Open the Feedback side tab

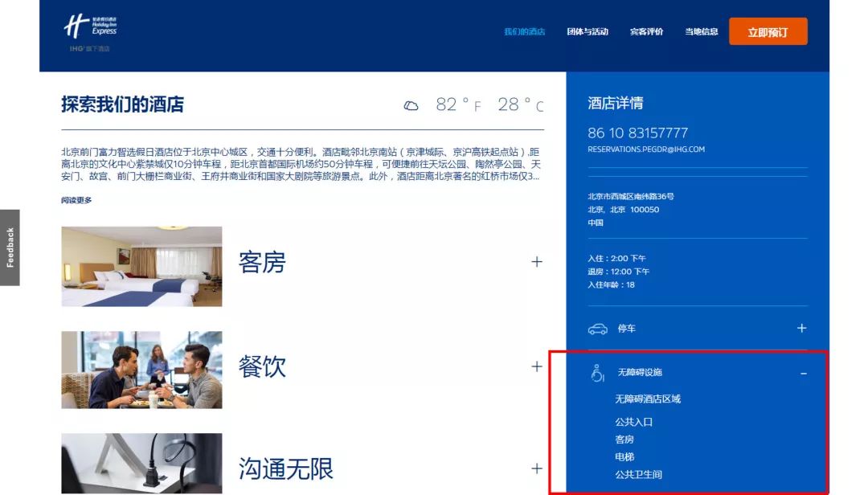pyautogui.click(x=10, y=247)
